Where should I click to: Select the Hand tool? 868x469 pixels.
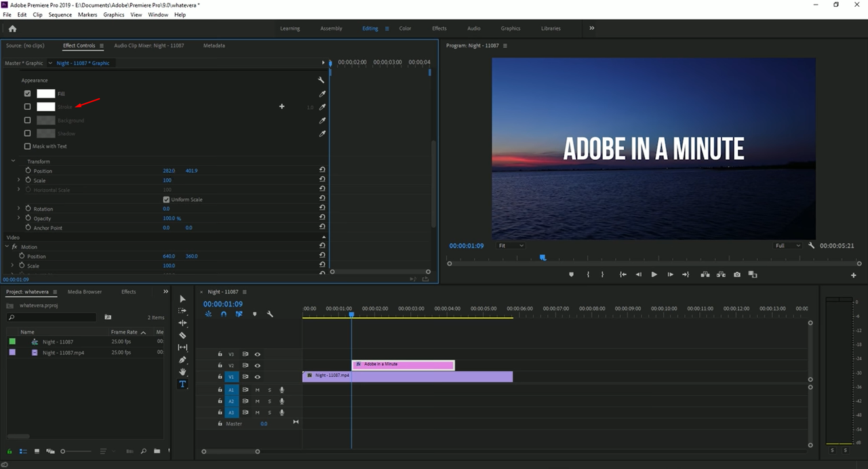click(182, 372)
